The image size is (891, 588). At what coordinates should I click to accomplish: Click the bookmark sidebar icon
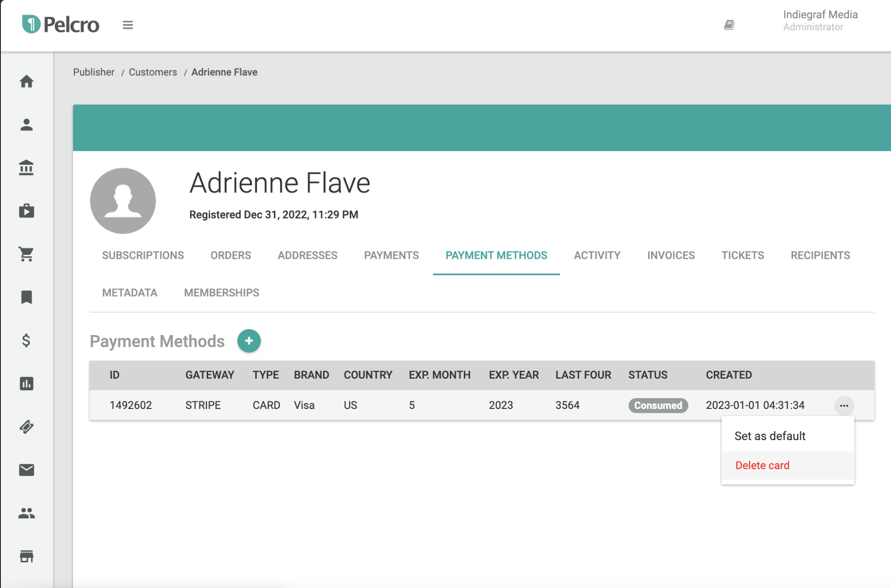[x=27, y=297]
